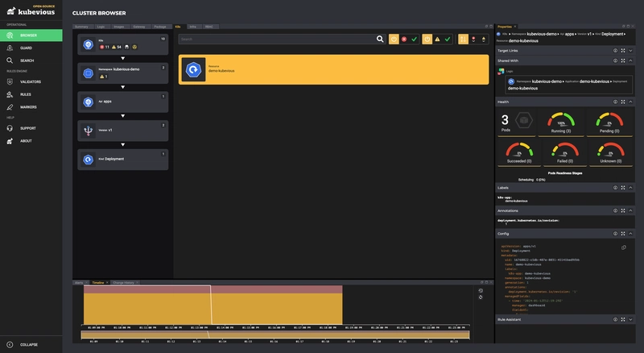Click the timeline range slider bar
Image resolution: width=644 pixels, height=353 pixels.
point(274,334)
